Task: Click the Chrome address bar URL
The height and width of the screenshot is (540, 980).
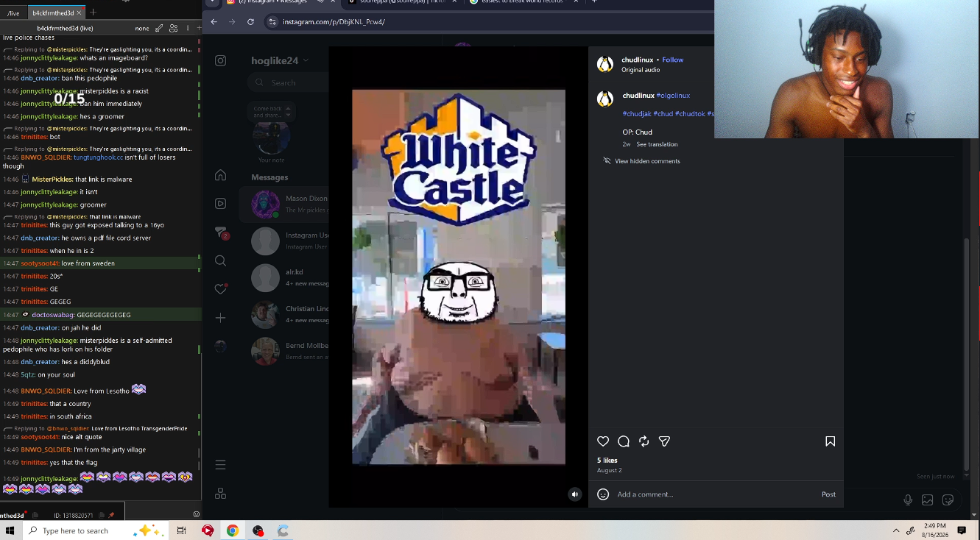Action: pos(334,22)
